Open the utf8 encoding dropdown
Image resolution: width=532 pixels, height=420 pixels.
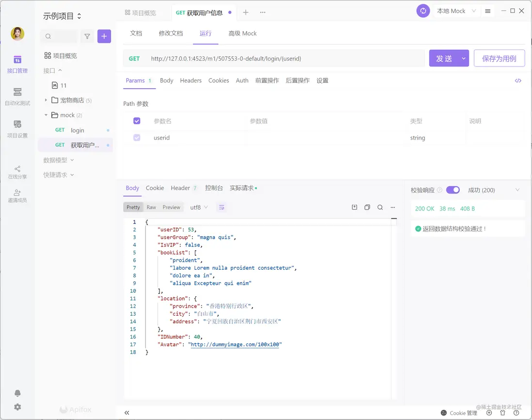click(199, 207)
